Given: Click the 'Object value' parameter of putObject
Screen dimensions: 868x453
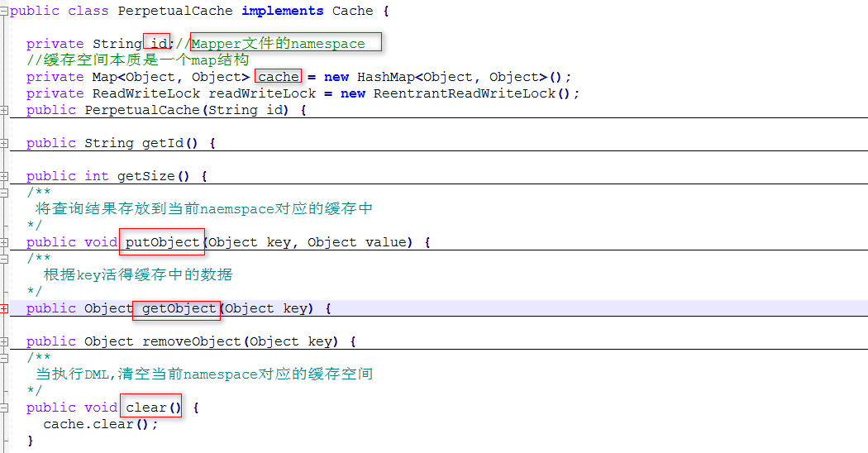Looking at the screenshot, I should tap(356, 242).
